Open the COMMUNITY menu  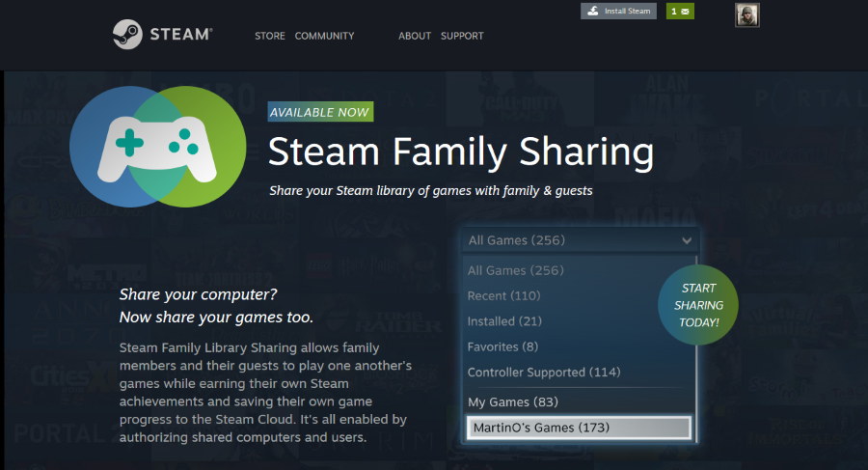pos(324,36)
